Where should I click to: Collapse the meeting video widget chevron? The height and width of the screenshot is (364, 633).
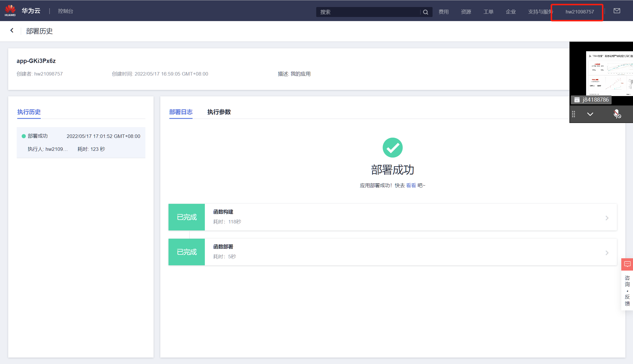pos(590,114)
